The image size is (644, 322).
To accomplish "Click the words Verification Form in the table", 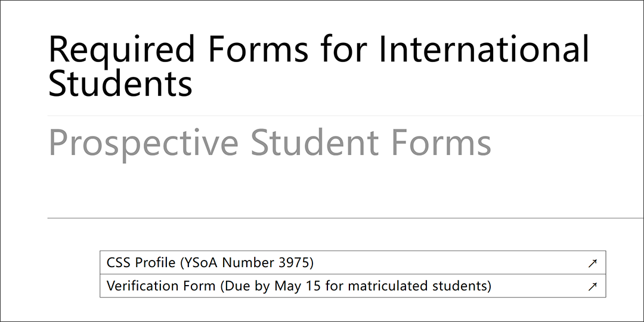I will coord(160,286).
